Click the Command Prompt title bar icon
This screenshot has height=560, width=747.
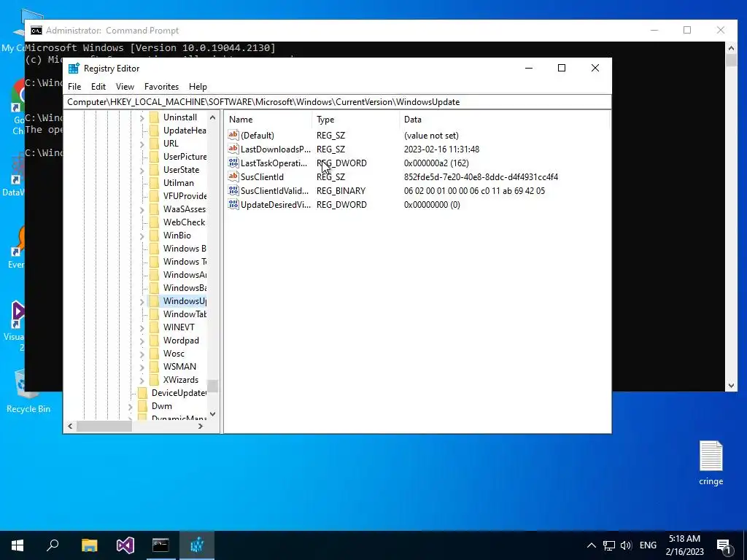point(36,31)
